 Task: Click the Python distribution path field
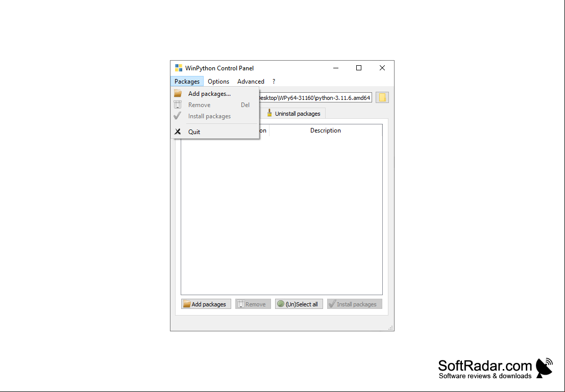[314, 97]
